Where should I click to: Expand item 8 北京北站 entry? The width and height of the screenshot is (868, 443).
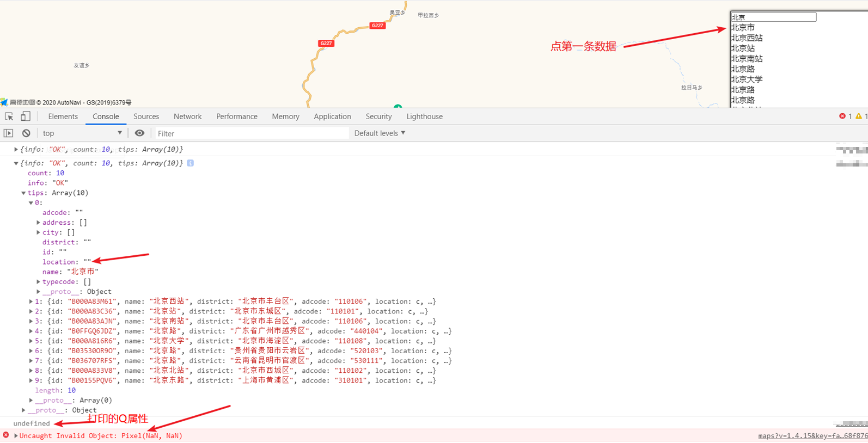pos(31,371)
